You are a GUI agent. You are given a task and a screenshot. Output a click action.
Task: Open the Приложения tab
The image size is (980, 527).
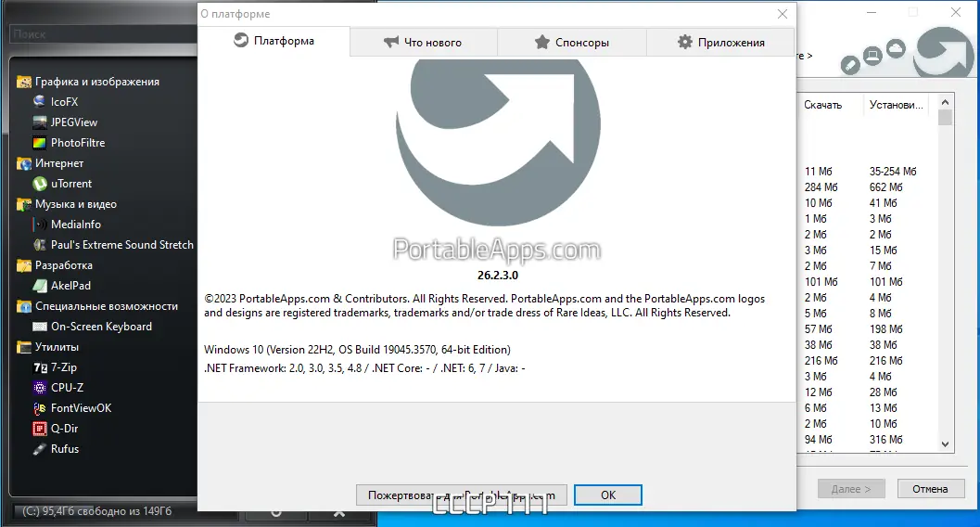pos(720,43)
